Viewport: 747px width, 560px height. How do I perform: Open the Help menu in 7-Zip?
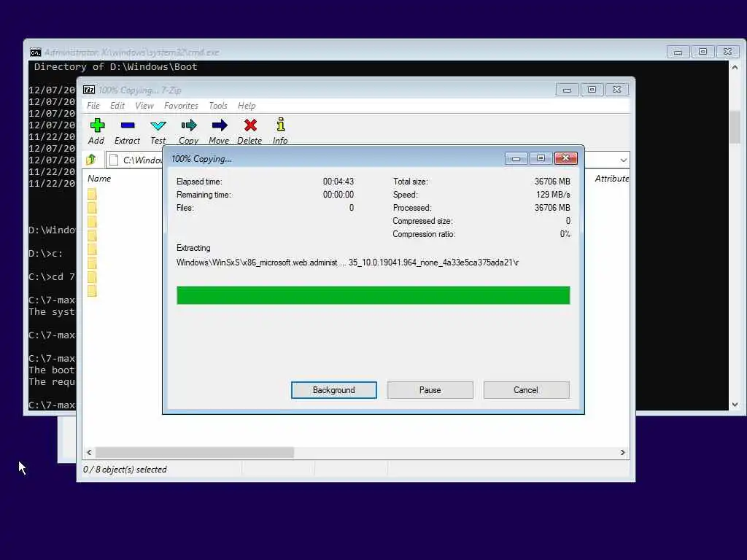(x=247, y=106)
